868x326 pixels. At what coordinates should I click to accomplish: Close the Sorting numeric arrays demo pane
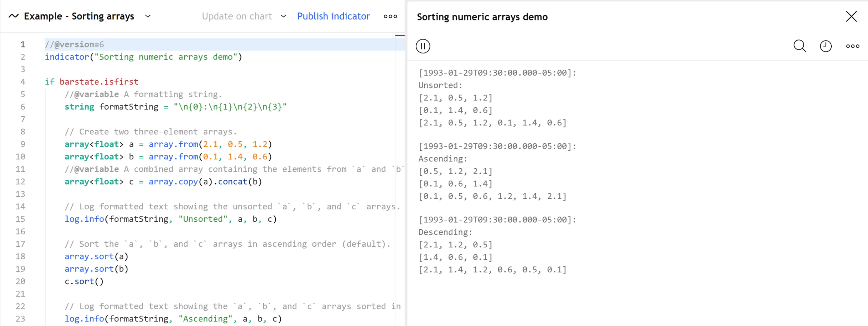pos(851,16)
